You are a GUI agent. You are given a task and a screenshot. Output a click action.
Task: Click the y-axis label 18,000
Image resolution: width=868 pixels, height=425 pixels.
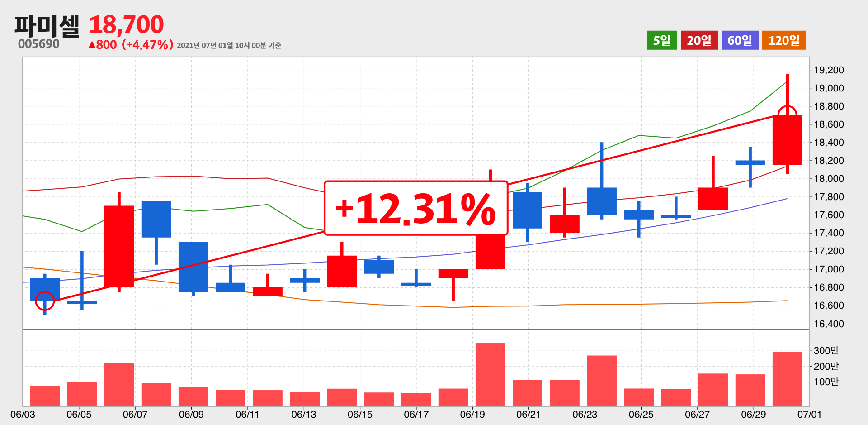(x=829, y=179)
